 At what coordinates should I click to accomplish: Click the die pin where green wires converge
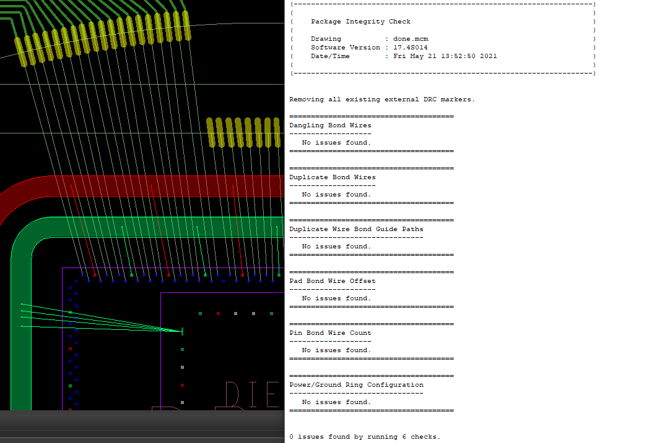coord(182,332)
